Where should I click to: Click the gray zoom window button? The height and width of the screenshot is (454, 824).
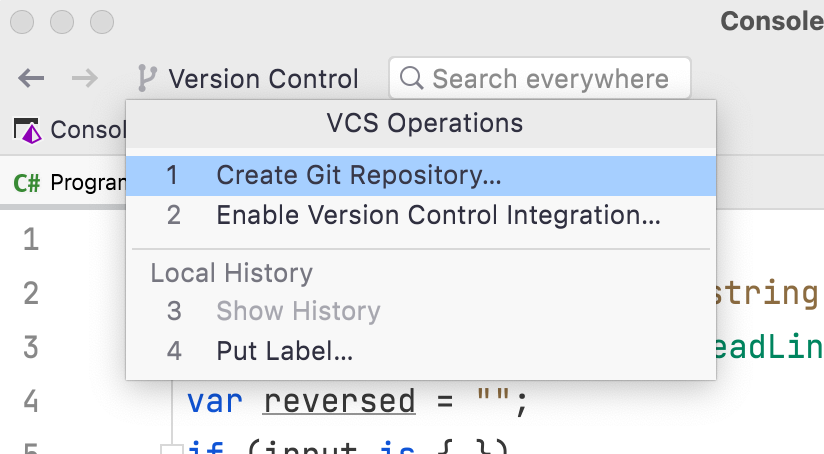click(102, 22)
